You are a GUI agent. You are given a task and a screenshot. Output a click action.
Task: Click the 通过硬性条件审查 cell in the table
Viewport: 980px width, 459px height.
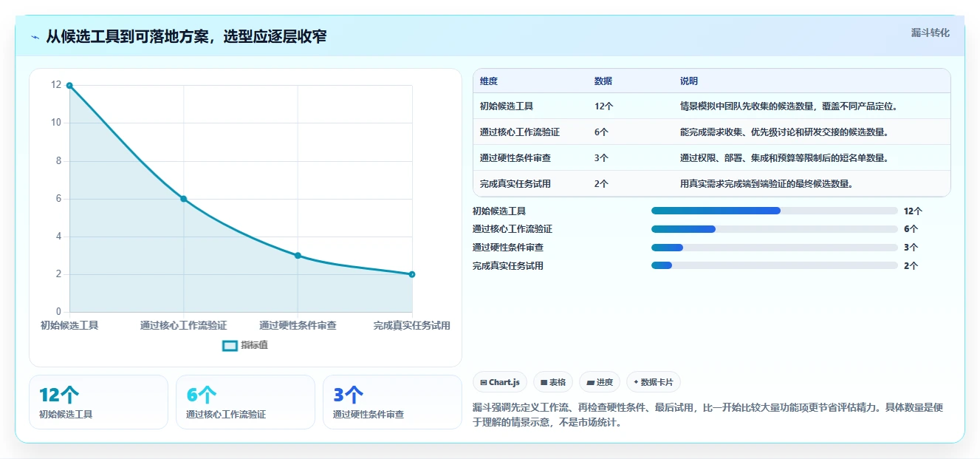pyautogui.click(x=515, y=158)
